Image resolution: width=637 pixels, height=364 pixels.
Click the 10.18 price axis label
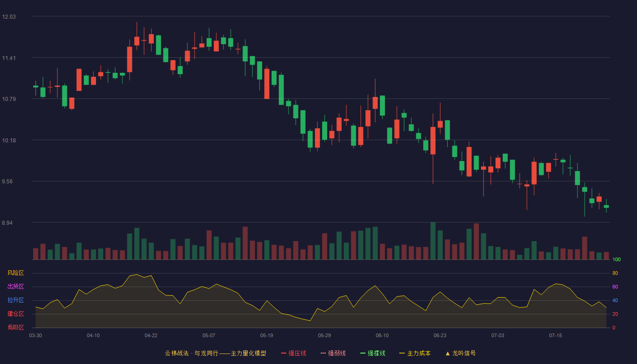tap(9, 141)
